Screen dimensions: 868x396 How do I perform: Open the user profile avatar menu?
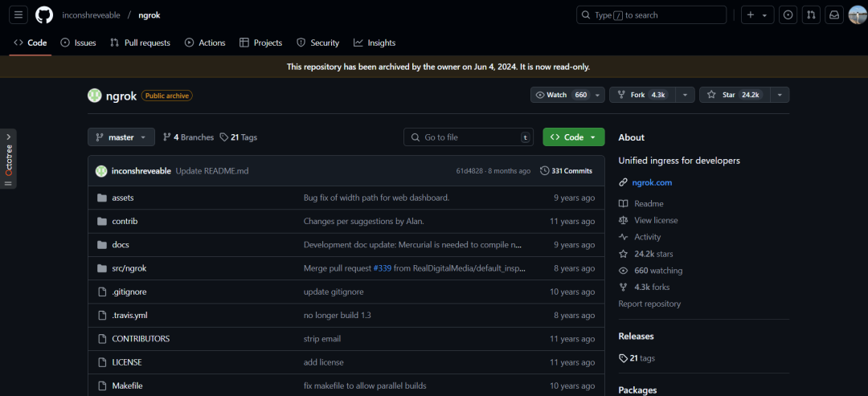click(x=858, y=15)
